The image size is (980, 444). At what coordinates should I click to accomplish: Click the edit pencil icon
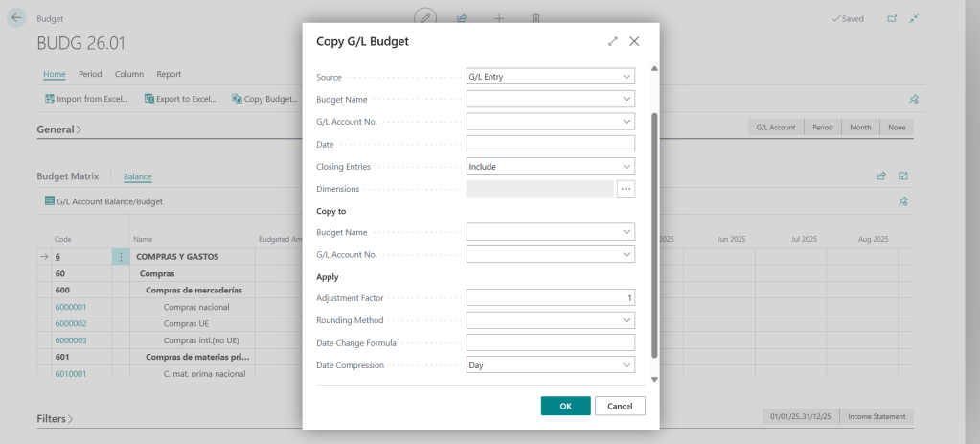(424, 18)
